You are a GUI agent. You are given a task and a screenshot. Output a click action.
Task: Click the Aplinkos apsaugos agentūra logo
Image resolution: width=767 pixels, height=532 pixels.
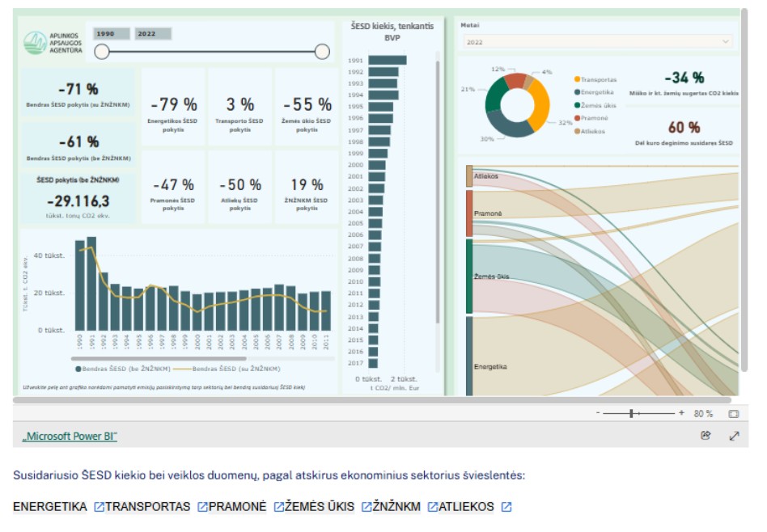53,43
